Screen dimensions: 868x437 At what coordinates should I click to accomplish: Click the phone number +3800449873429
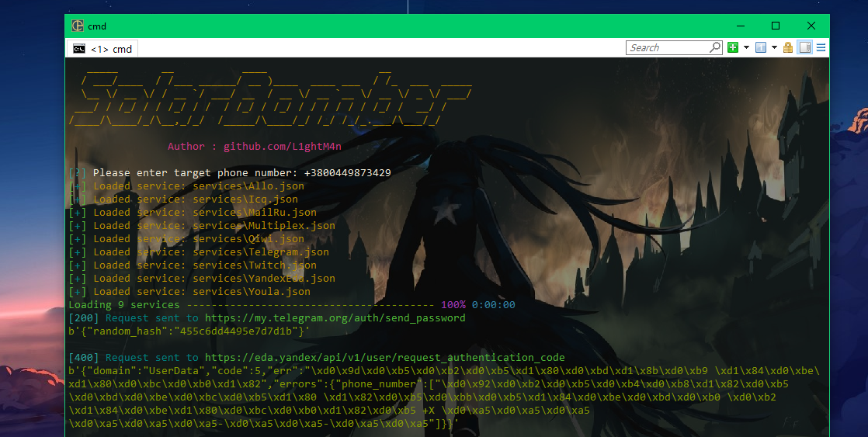pos(348,172)
